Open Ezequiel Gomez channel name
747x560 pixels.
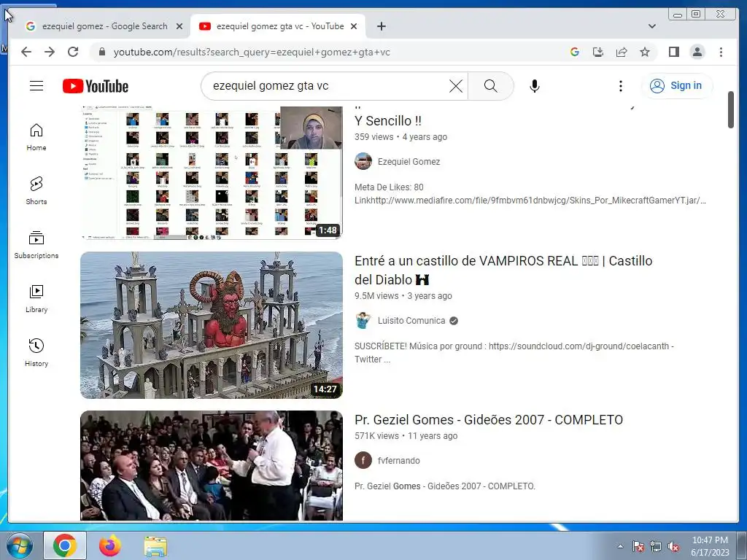coord(409,161)
